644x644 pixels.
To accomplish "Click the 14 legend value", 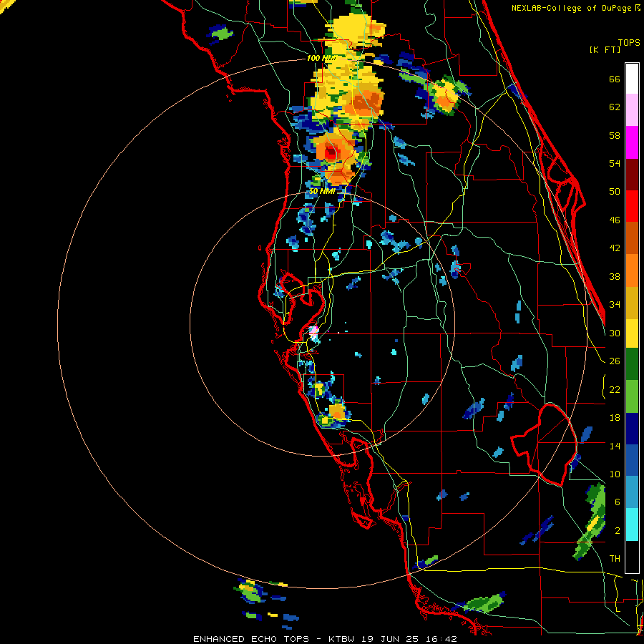I will tap(615, 446).
